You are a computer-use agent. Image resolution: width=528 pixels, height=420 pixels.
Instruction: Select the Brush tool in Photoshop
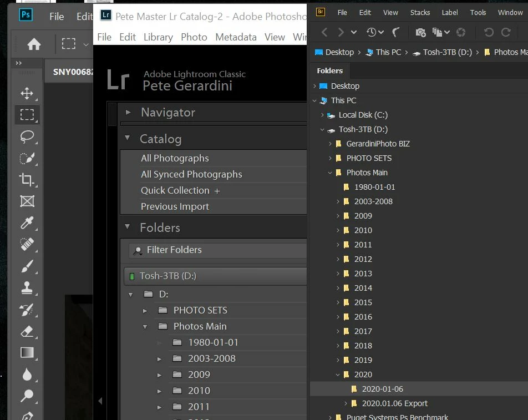27,266
